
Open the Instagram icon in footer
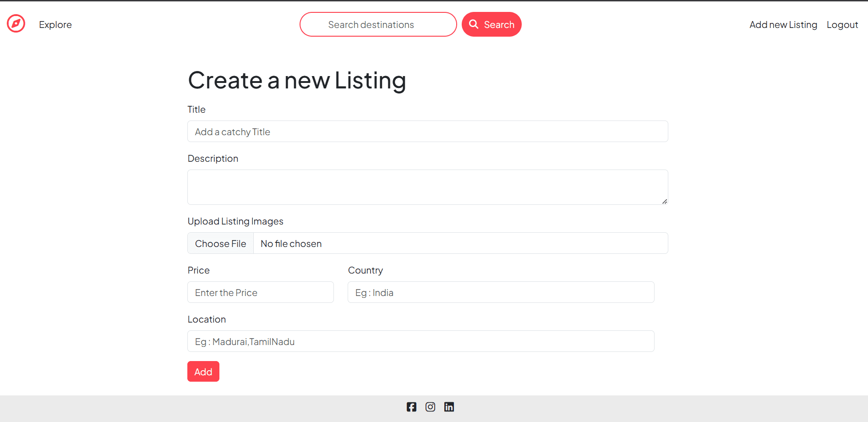coord(430,407)
